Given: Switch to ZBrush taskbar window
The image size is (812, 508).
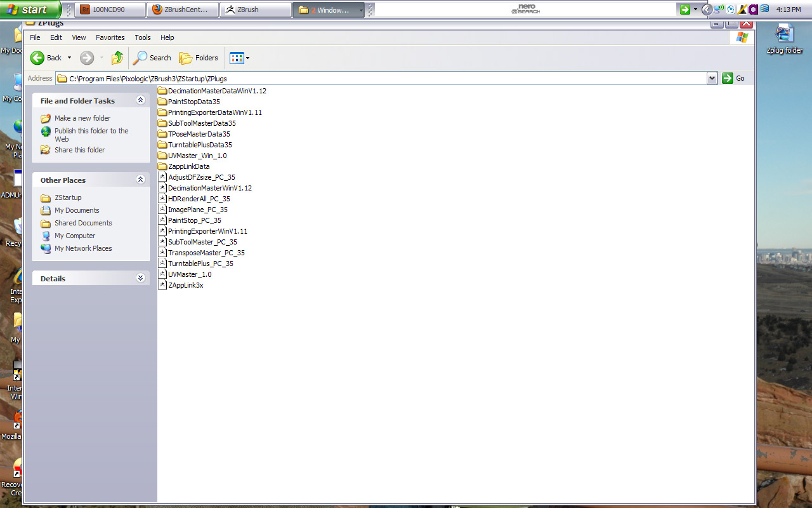Looking at the screenshot, I should click(255, 10).
